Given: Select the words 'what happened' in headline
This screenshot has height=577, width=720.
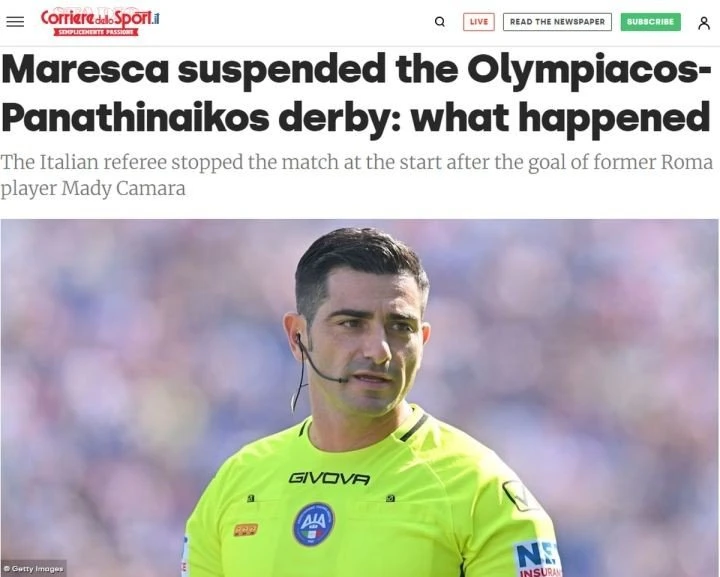Looking at the screenshot, I should coord(560,118).
